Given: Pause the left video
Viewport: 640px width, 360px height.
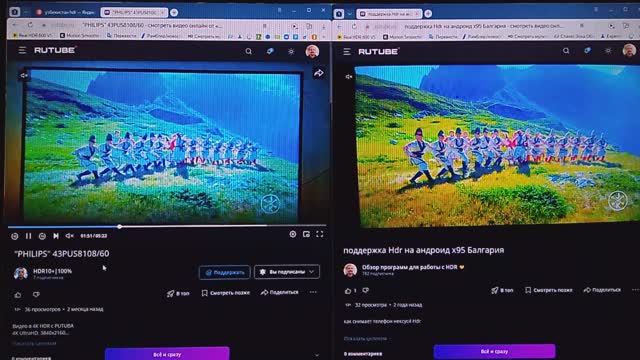Looking at the screenshot, I should (x=28, y=236).
